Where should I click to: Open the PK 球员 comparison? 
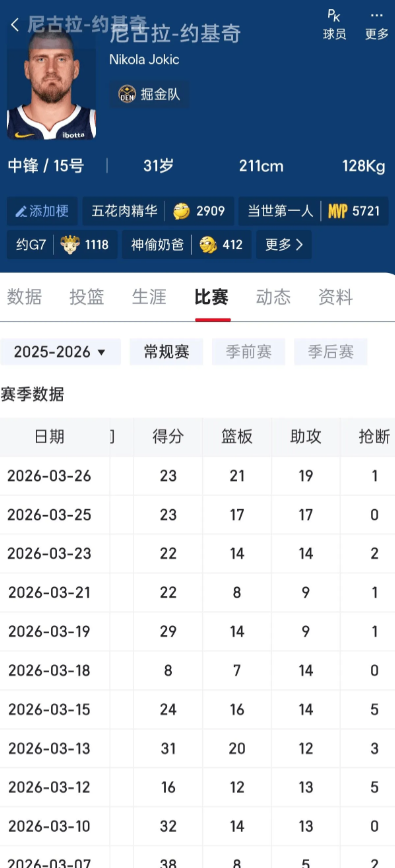click(334, 25)
